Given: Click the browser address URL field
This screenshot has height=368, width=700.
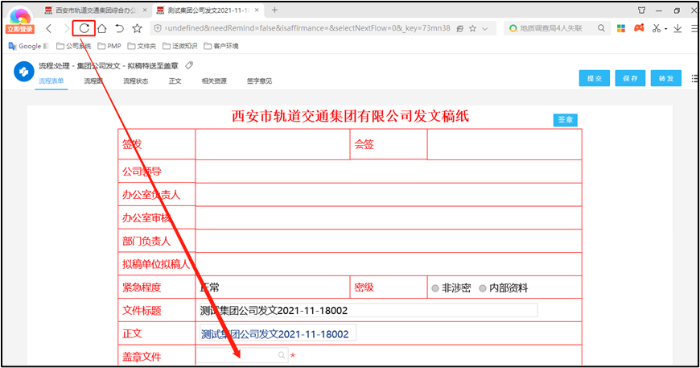Looking at the screenshot, I should click(x=307, y=28).
